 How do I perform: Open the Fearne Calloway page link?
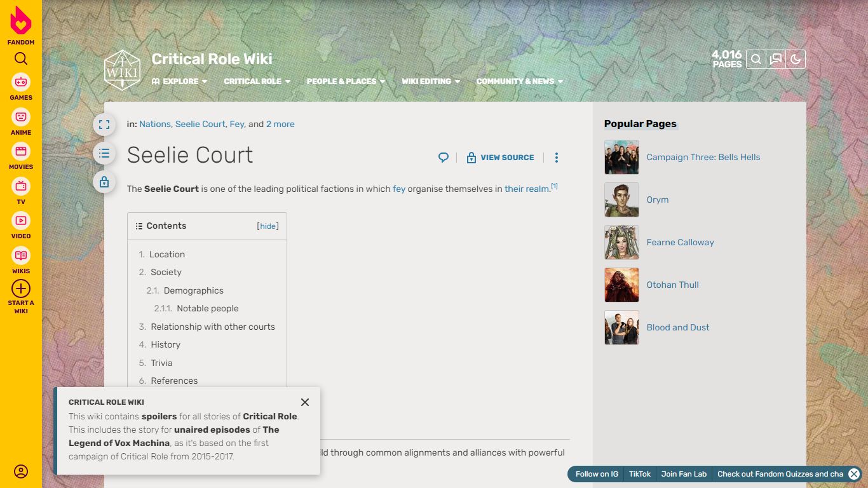click(681, 243)
